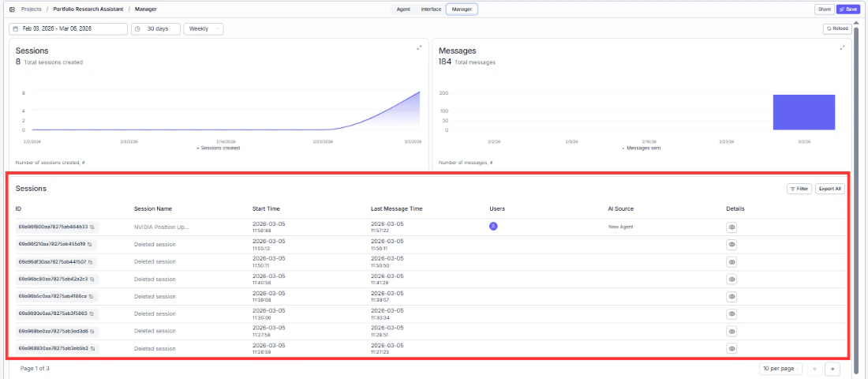Click the AI Source column header

coord(620,209)
